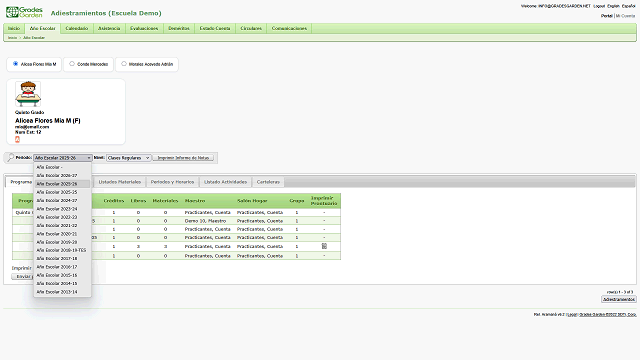Click the print prontuario icon in the table
640x360 pixels.
324,246
